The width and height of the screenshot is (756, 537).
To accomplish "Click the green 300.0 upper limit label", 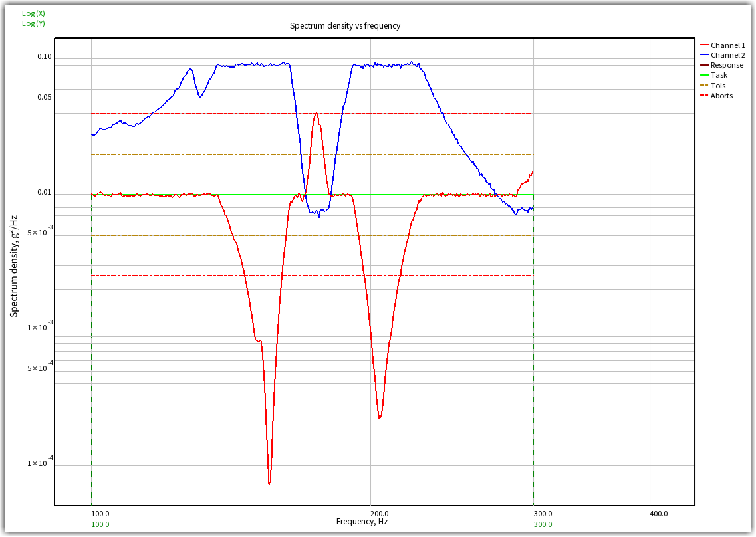I will [x=543, y=524].
